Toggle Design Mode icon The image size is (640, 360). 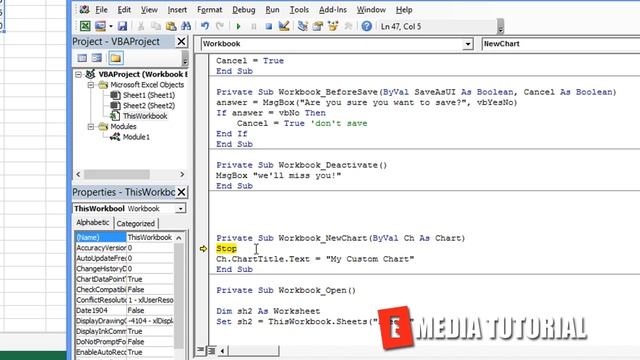(x=284, y=26)
